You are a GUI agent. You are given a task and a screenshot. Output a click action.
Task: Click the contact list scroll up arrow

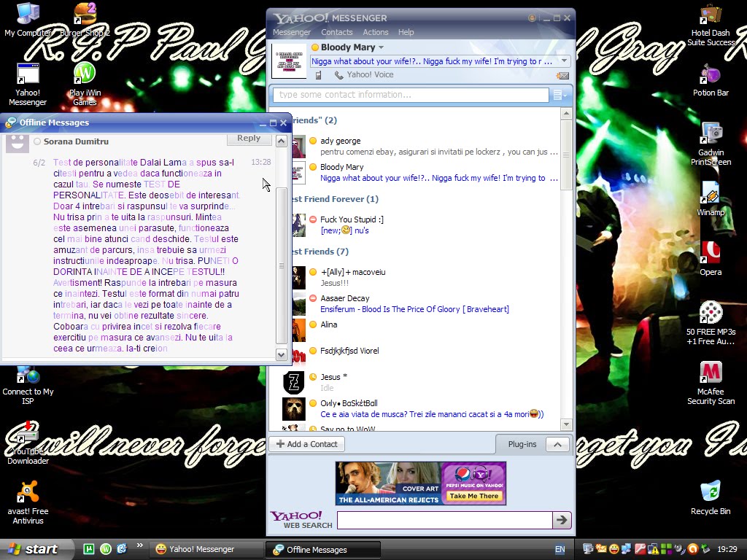point(566,113)
